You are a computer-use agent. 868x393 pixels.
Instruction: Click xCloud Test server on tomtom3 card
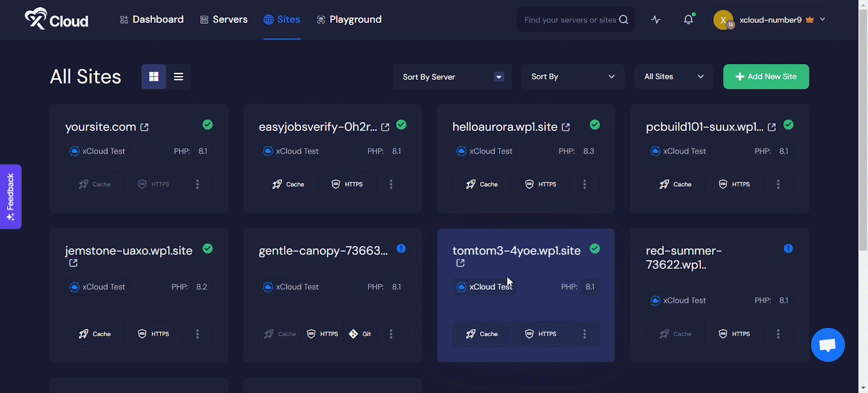coord(484,287)
